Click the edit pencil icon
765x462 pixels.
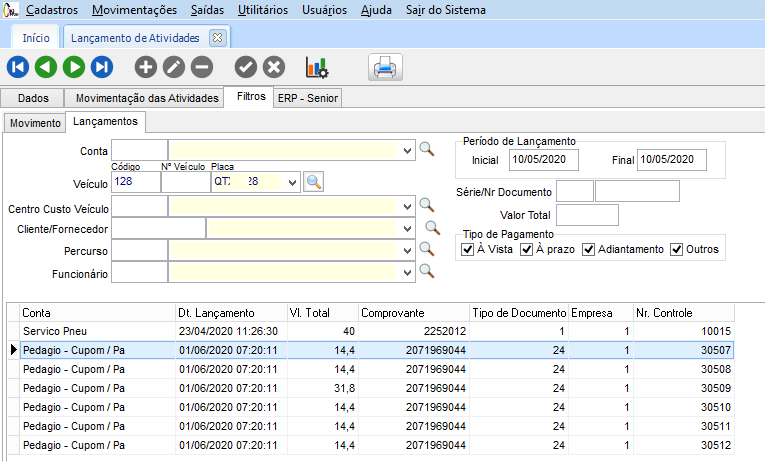coord(174,67)
